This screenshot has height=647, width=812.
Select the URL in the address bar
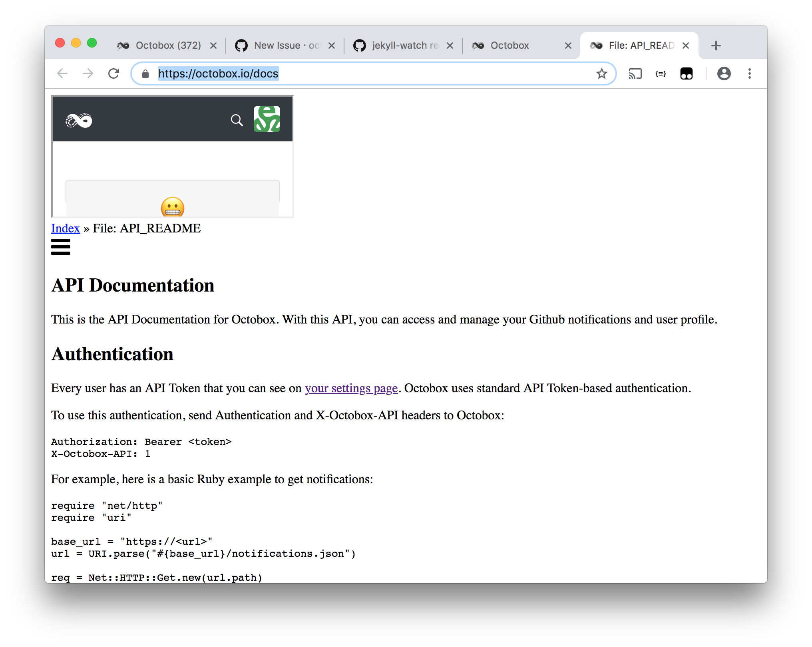click(218, 73)
